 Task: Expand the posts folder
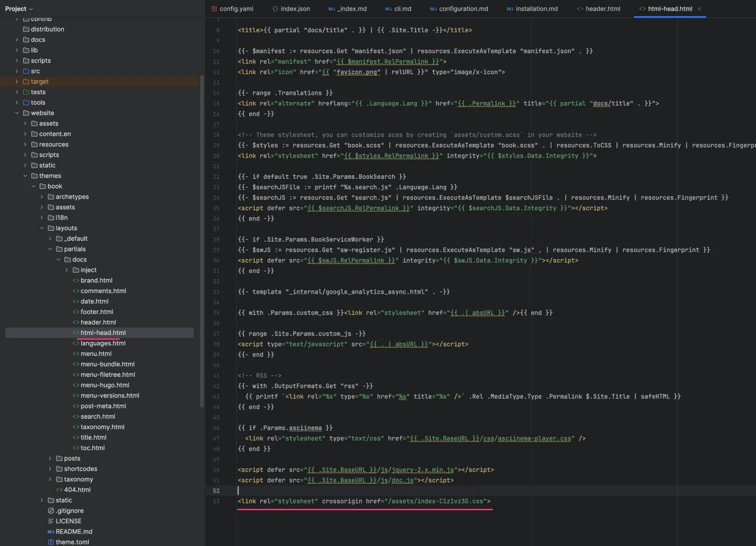[50, 458]
